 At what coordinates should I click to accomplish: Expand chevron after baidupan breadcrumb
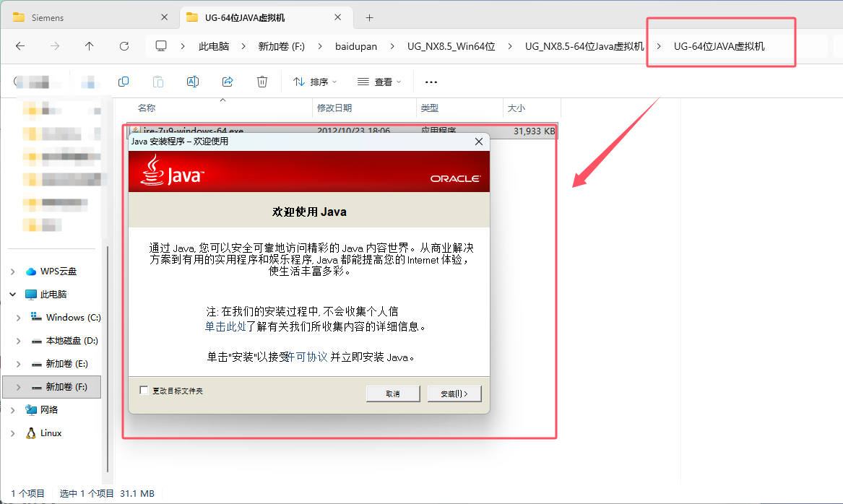click(392, 46)
